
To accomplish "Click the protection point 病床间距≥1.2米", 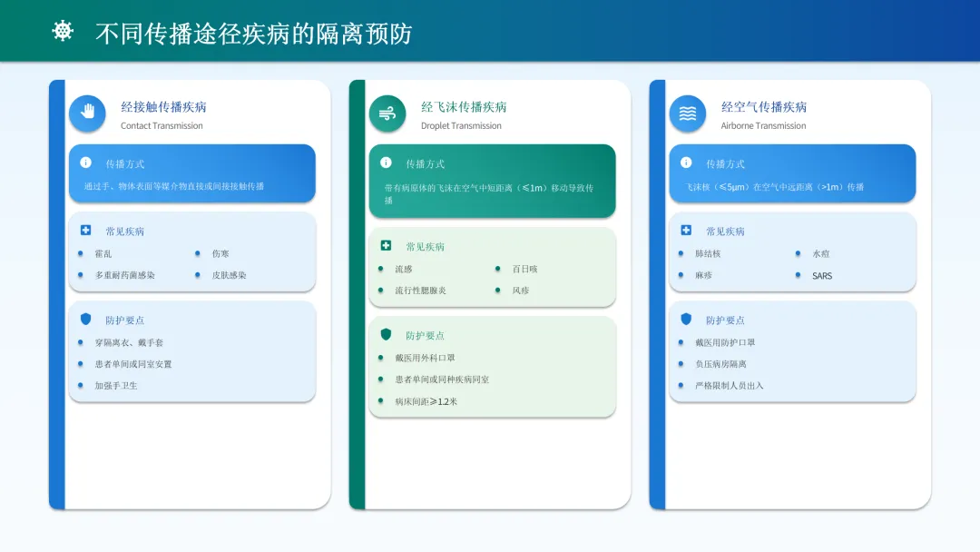I will pos(426,401).
